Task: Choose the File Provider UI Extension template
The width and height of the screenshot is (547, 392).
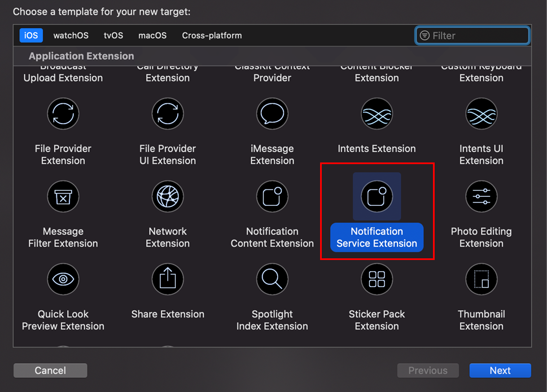Action: (x=168, y=114)
